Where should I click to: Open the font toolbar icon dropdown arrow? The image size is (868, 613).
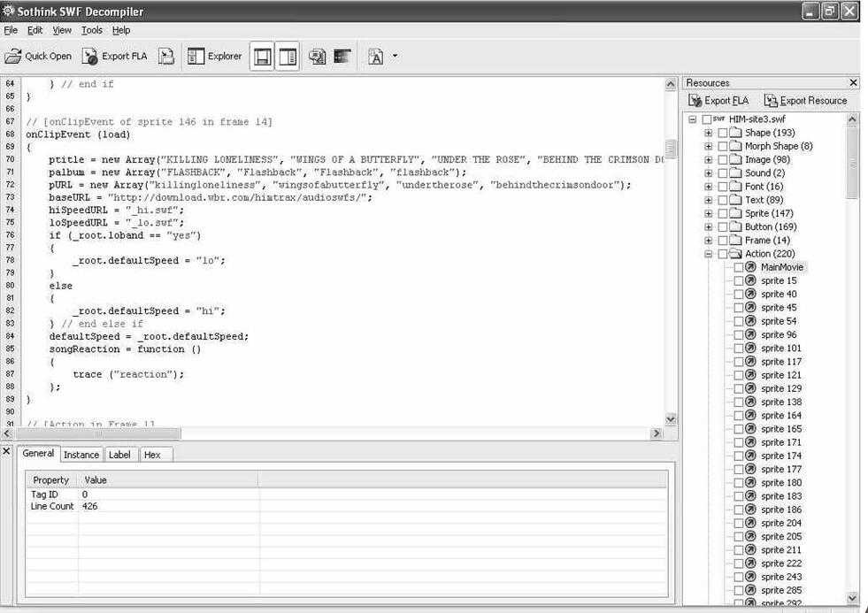coord(395,57)
